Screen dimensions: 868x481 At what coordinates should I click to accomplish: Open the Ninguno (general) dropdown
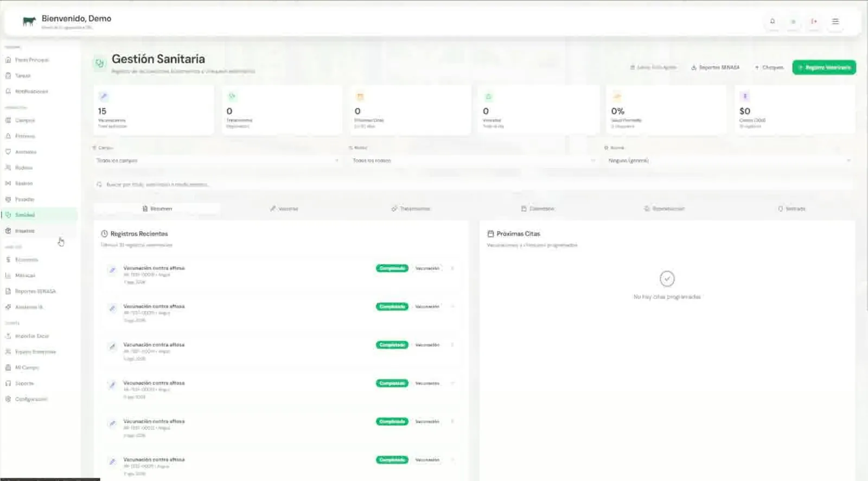tap(730, 160)
